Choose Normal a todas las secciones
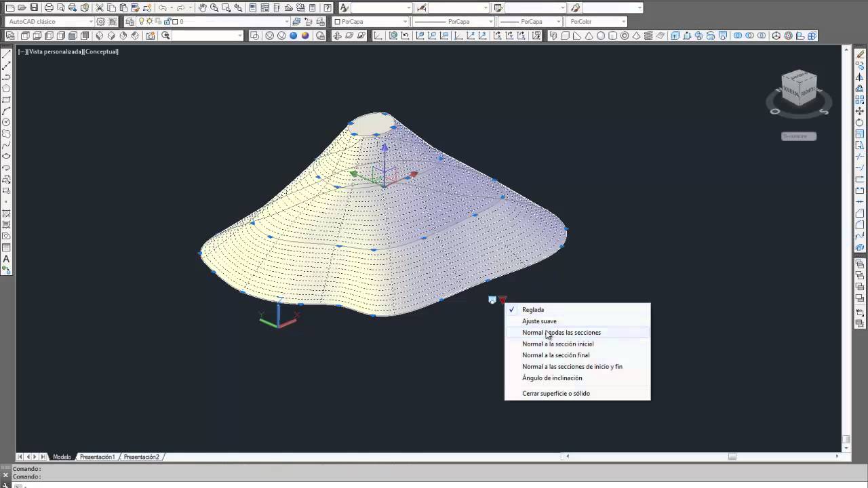 (577, 333)
